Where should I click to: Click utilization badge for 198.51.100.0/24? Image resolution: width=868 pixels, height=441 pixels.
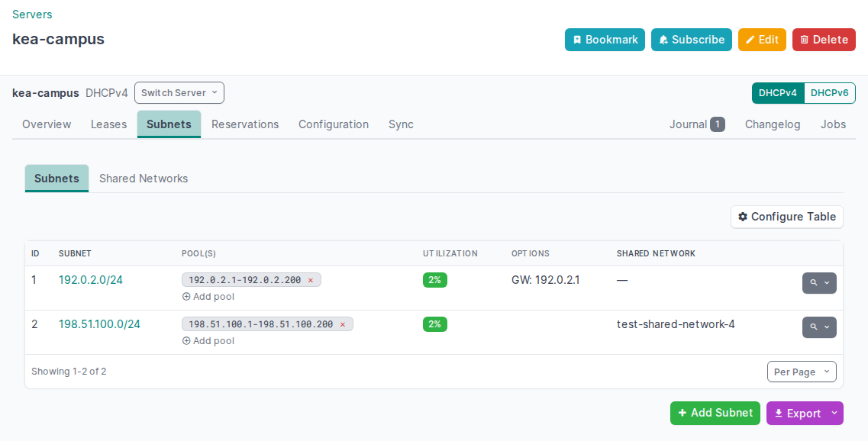(434, 324)
